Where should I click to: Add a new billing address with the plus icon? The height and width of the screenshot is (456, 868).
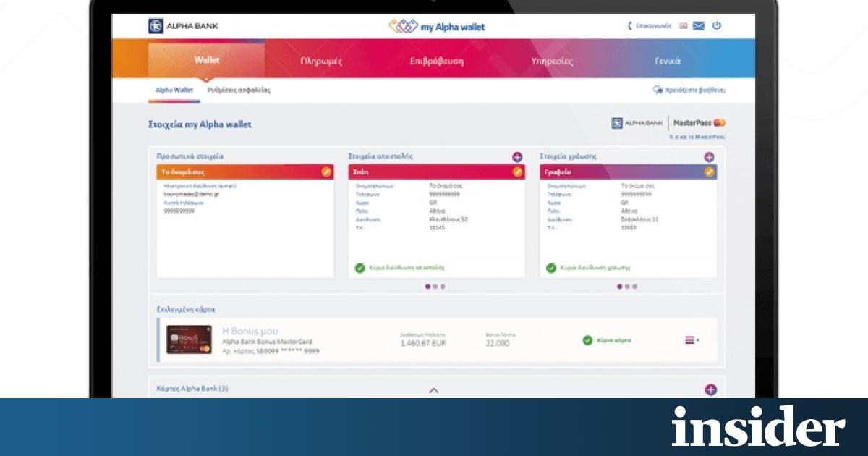click(x=709, y=156)
